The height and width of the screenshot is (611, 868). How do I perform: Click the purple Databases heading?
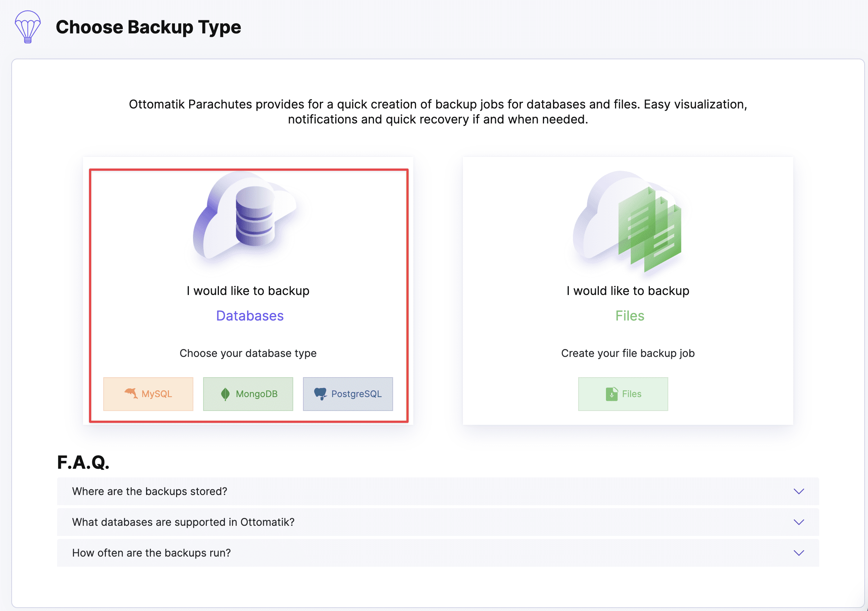pyautogui.click(x=250, y=316)
